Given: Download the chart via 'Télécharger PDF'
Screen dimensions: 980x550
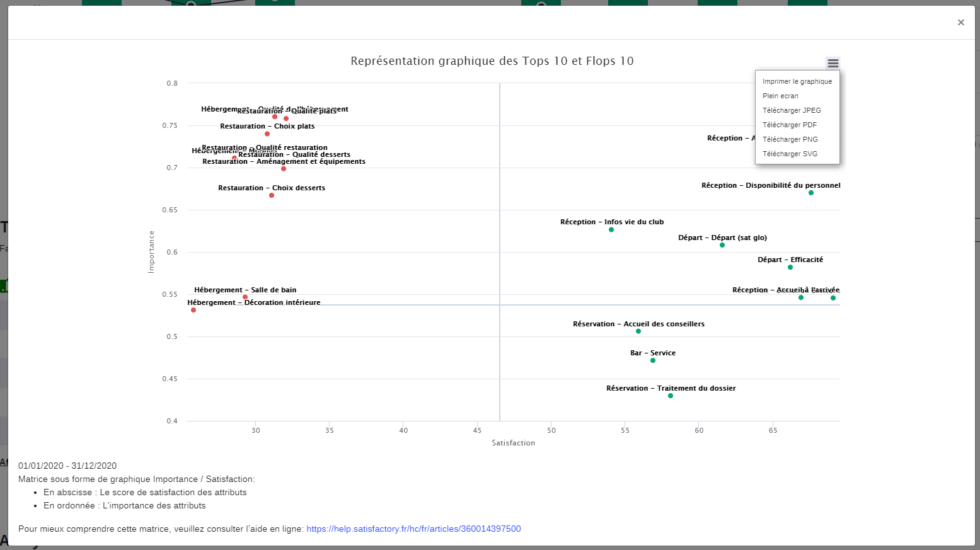Looking at the screenshot, I should coord(789,125).
